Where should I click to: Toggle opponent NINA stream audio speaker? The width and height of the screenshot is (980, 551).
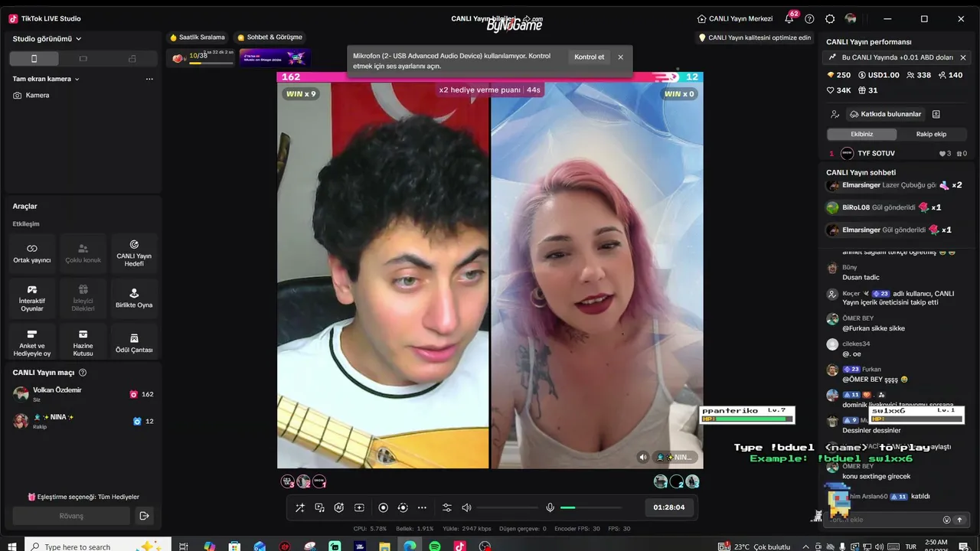643,457
